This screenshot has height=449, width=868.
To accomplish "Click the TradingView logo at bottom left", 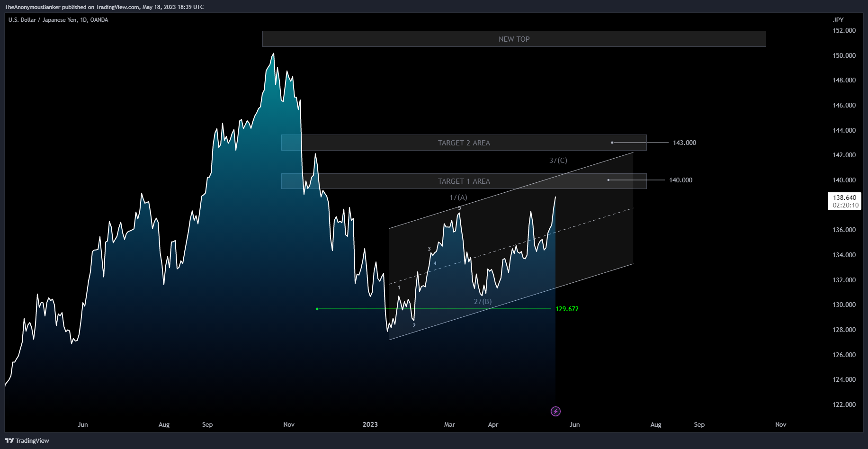I will [x=27, y=440].
